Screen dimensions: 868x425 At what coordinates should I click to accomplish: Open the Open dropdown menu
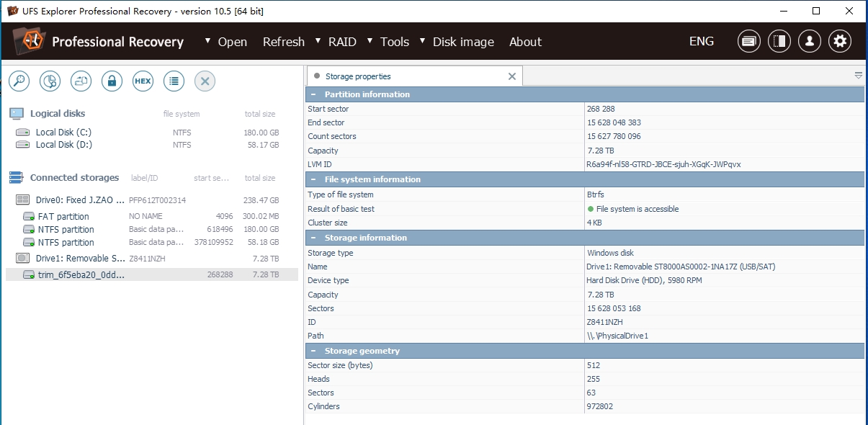coord(225,42)
